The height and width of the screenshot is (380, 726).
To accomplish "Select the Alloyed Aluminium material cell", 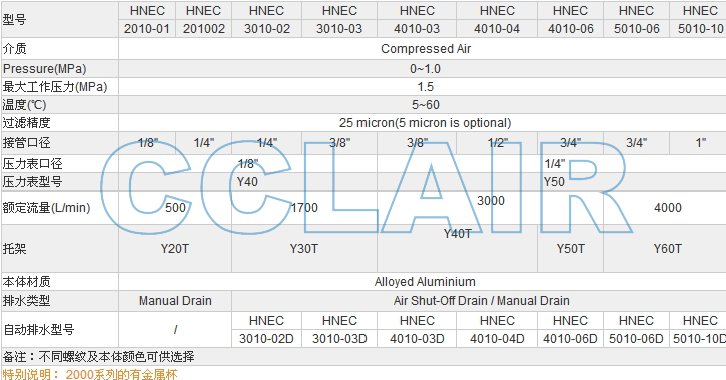I will coord(425,281).
